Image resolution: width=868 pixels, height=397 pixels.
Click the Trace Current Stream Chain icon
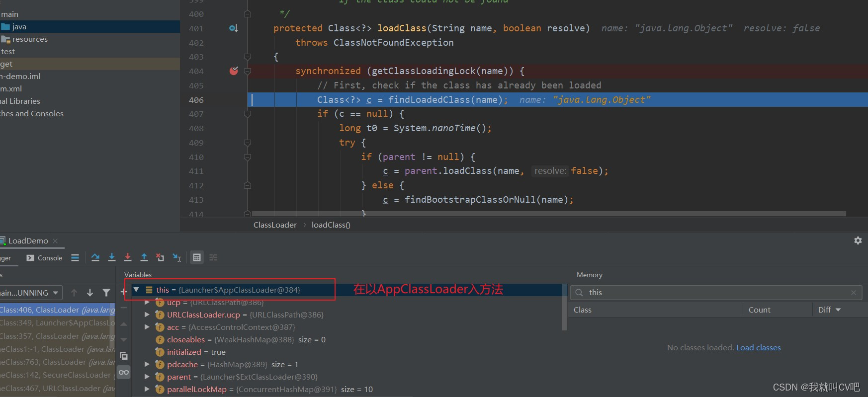pos(213,257)
